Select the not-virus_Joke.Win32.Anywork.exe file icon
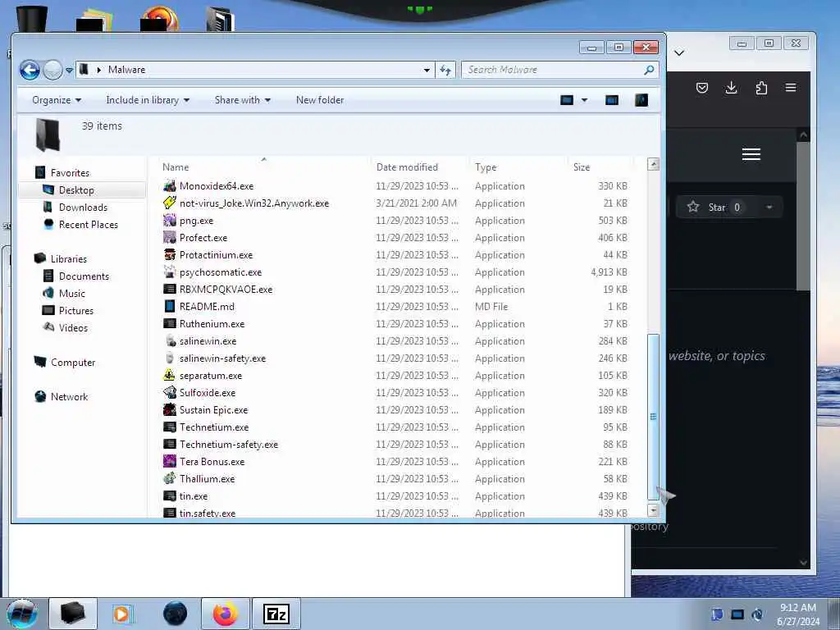Viewport: 840px width, 630px height. (170, 203)
